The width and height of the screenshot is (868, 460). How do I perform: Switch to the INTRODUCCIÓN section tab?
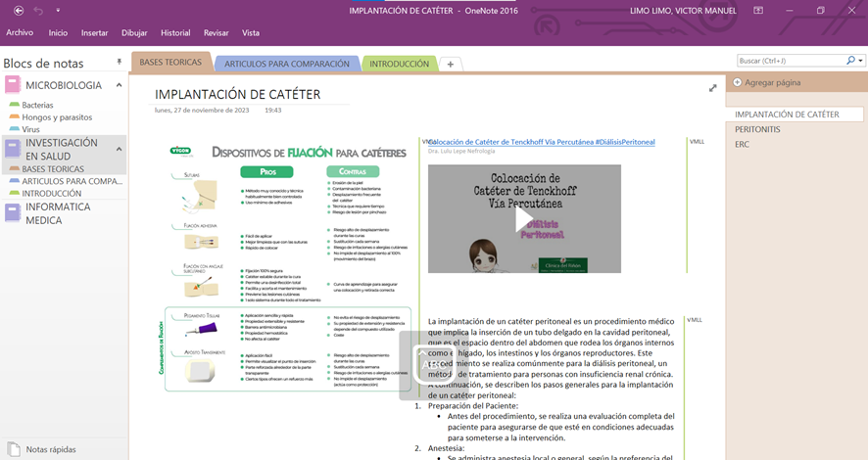pos(399,64)
